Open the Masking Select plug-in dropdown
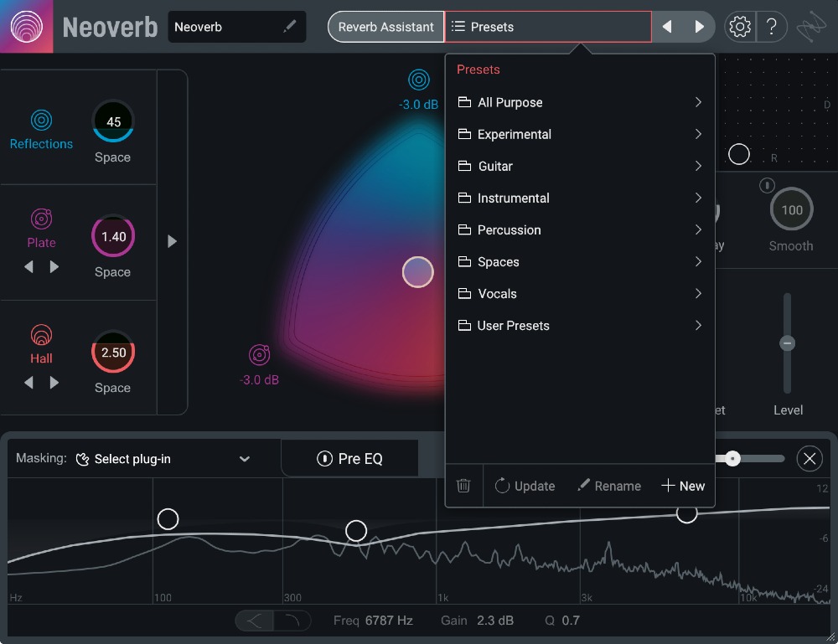Screen dimensions: 838x644 (x=163, y=458)
